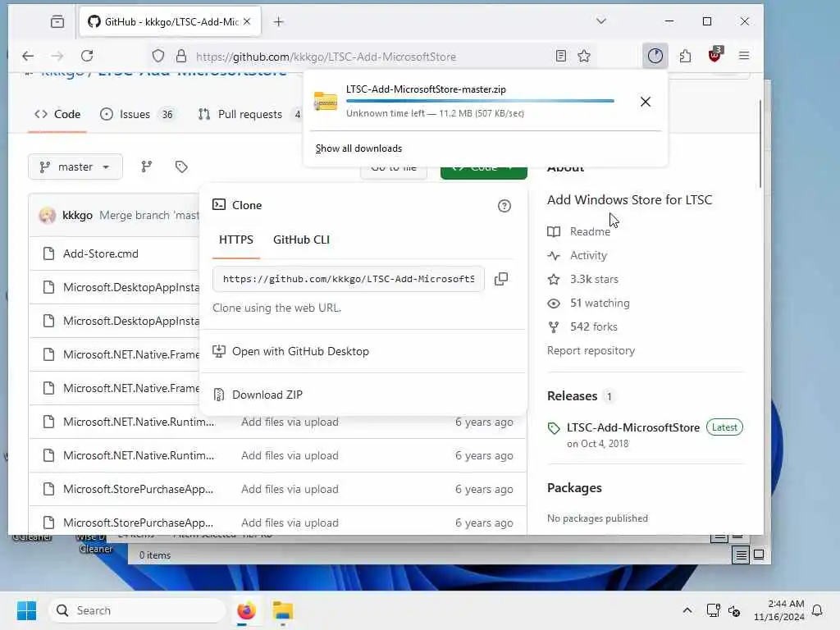
Task: Expand the list all tabs chevron
Action: pyautogui.click(x=601, y=21)
